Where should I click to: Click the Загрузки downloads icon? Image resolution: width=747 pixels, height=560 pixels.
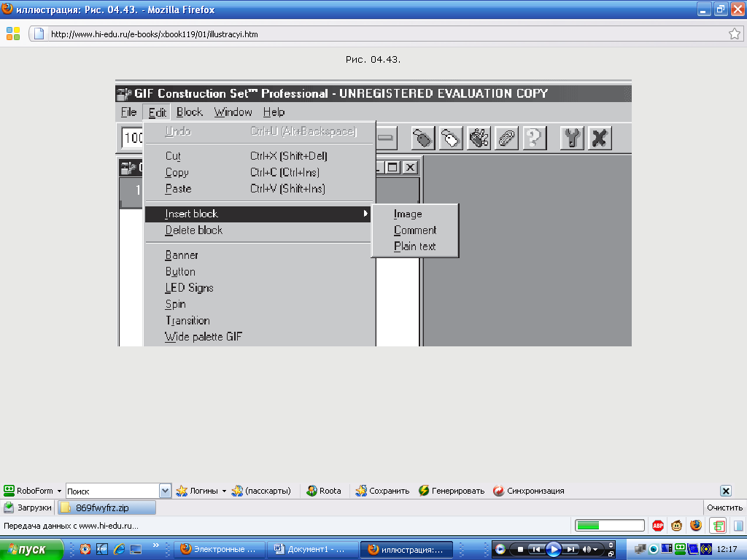[x=9, y=507]
